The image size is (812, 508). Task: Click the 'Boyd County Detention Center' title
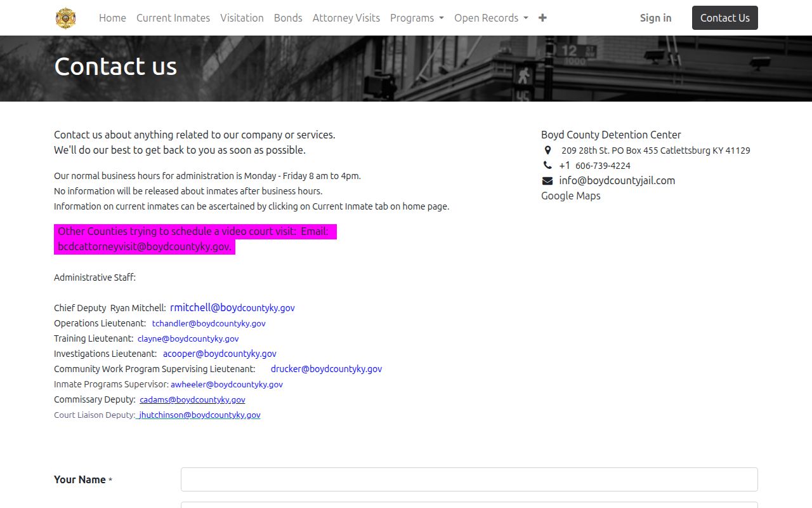click(611, 135)
